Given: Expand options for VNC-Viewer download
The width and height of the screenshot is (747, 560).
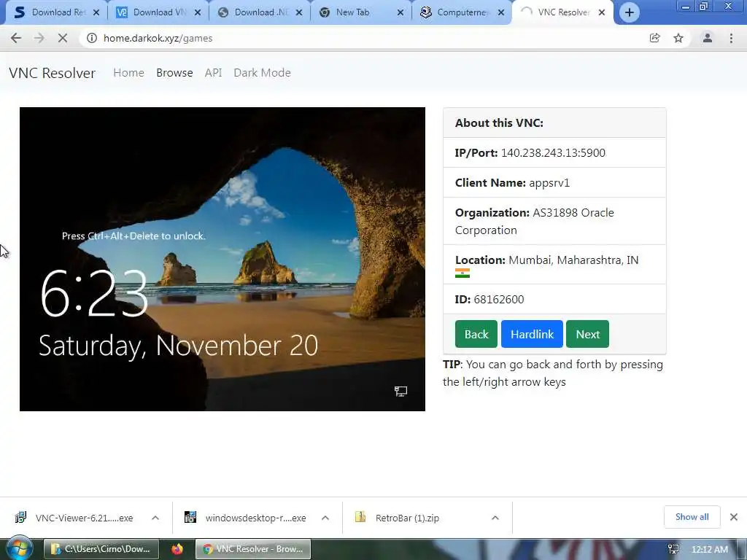Looking at the screenshot, I should pos(155,518).
